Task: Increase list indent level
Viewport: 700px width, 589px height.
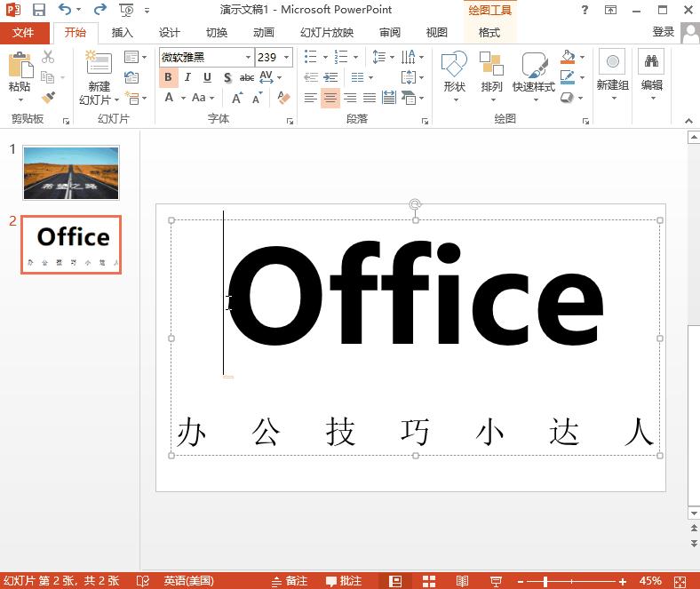Action: coord(330,77)
